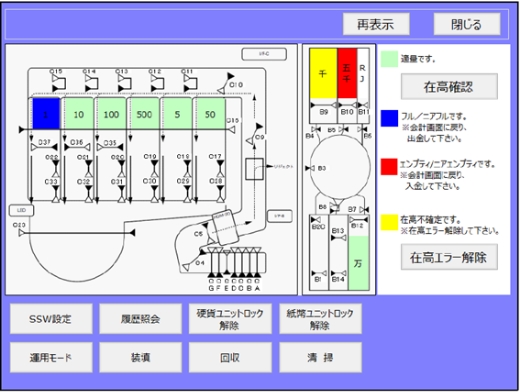
Task: Click the blue full/near-full legend swatch
Action: [x=389, y=118]
